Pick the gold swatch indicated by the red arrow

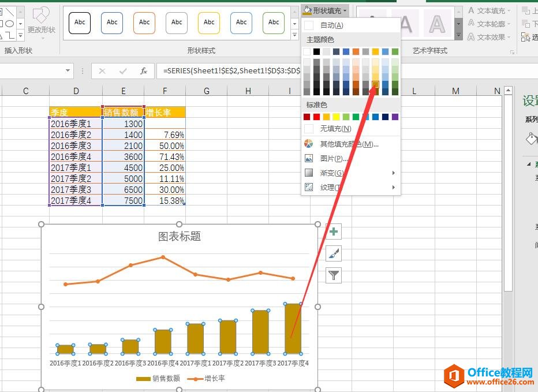point(376,84)
